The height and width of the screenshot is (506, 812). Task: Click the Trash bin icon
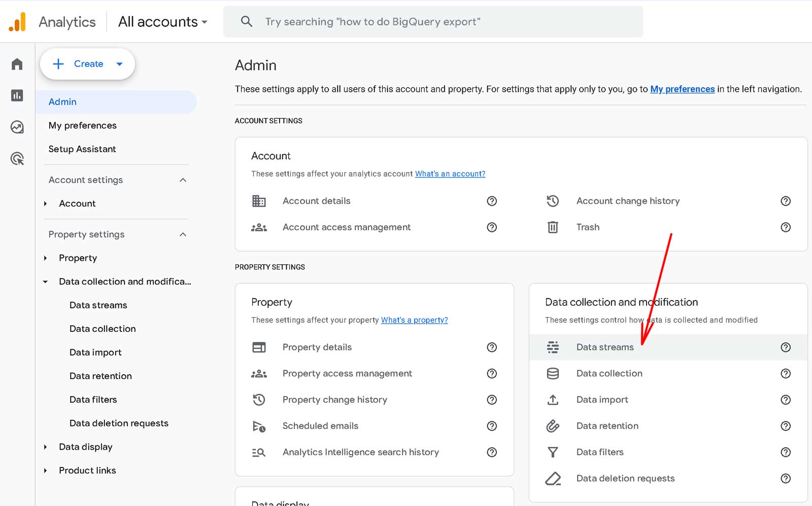pos(553,227)
